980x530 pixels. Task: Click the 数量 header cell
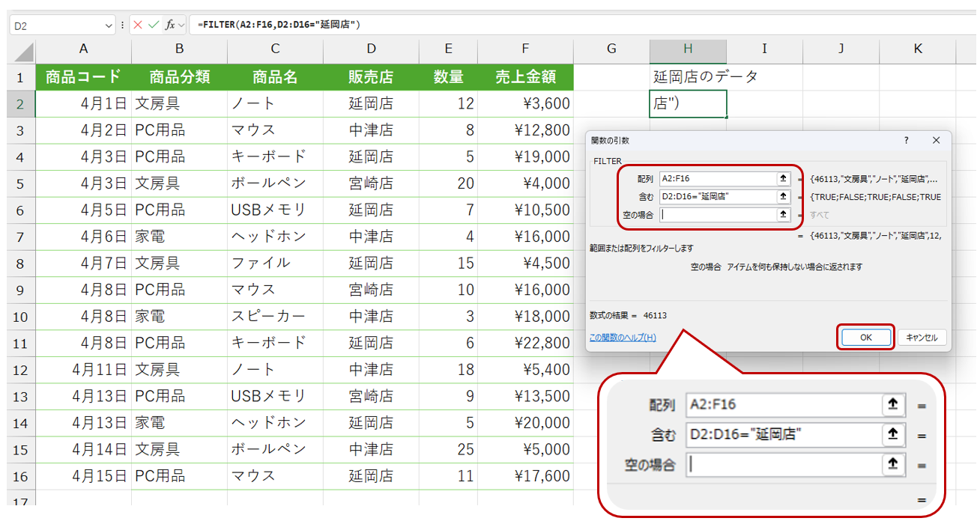[x=449, y=76]
